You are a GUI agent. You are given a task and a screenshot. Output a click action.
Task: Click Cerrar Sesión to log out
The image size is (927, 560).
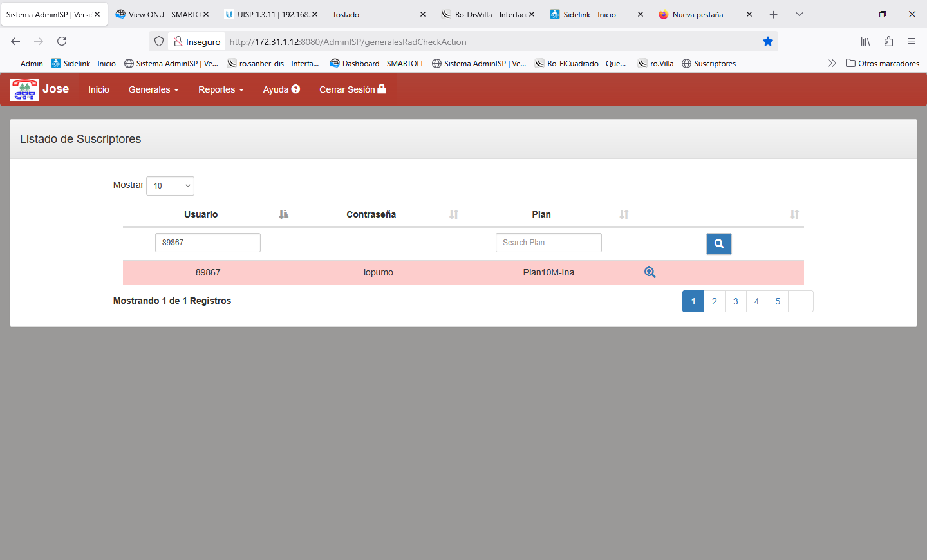(352, 89)
